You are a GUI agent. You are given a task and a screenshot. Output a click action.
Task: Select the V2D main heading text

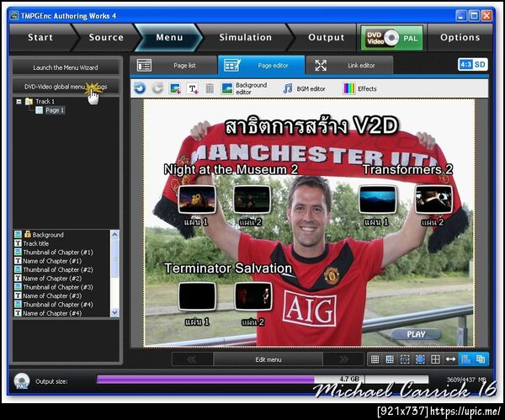point(311,126)
